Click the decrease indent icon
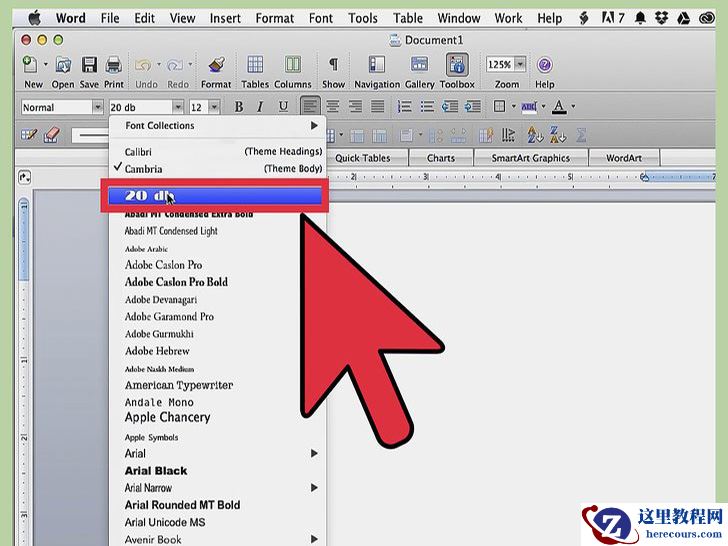 pyautogui.click(x=449, y=107)
